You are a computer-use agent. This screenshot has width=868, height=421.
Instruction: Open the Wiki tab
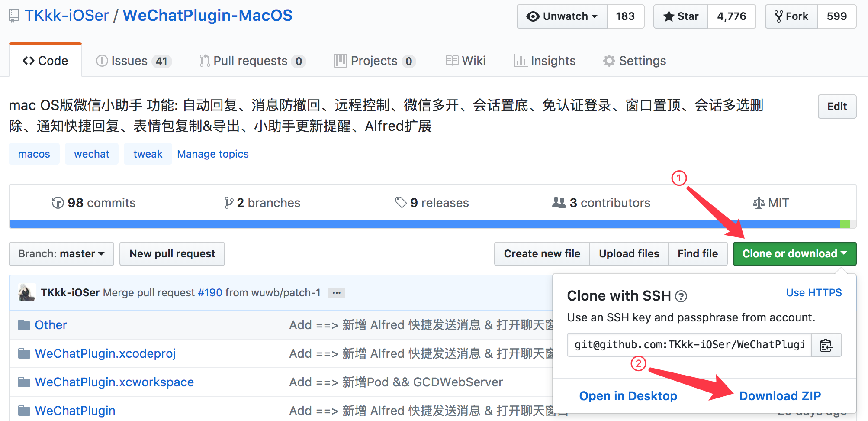(x=466, y=61)
